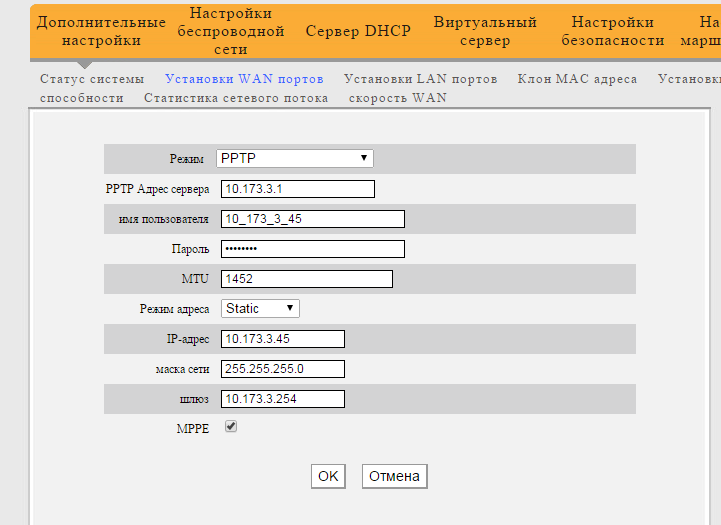Focus the PPTP Адрес сервера field
The width and height of the screenshot is (721, 525).
point(298,189)
